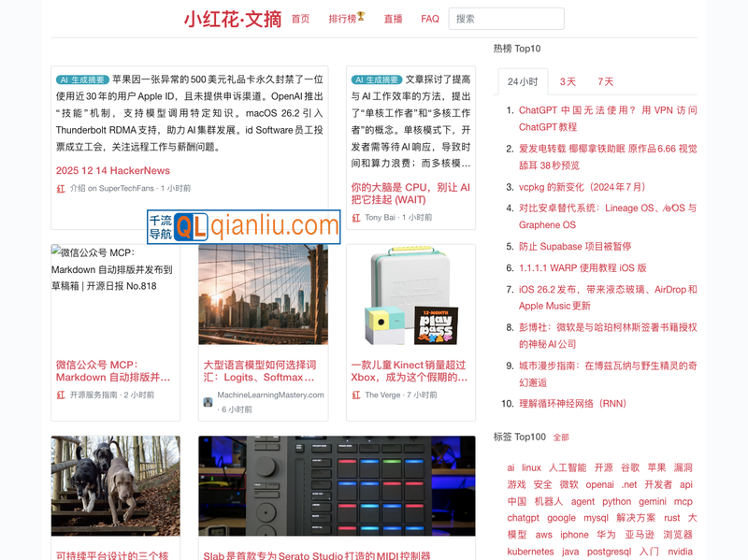Open the 小红花·文摘 site title link
Screen dimensions: 748x560
[x=232, y=19]
